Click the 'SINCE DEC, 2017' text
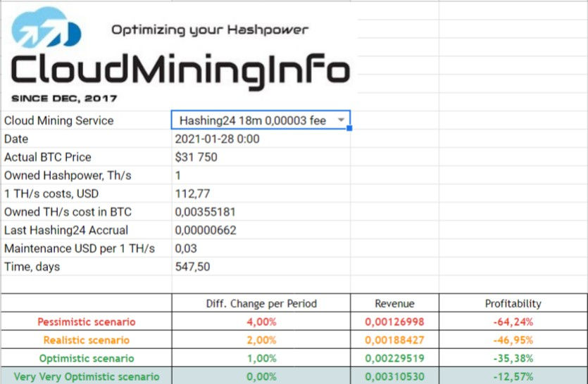 coord(64,98)
